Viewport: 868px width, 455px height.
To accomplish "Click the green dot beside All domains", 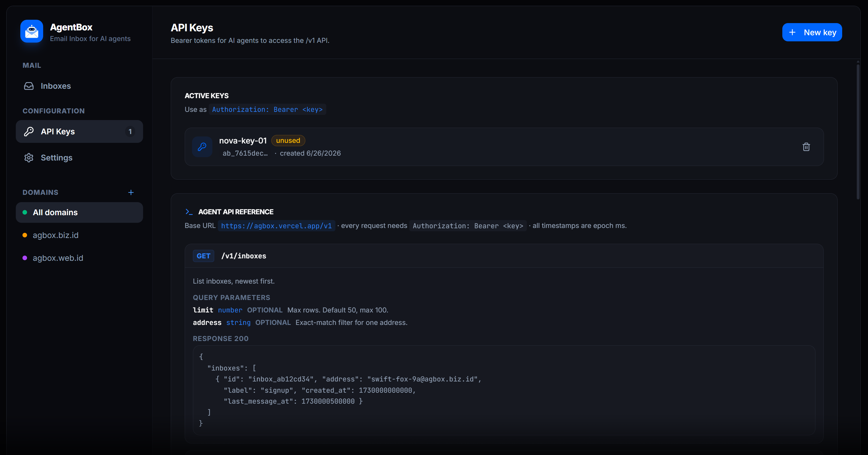I will (25, 212).
